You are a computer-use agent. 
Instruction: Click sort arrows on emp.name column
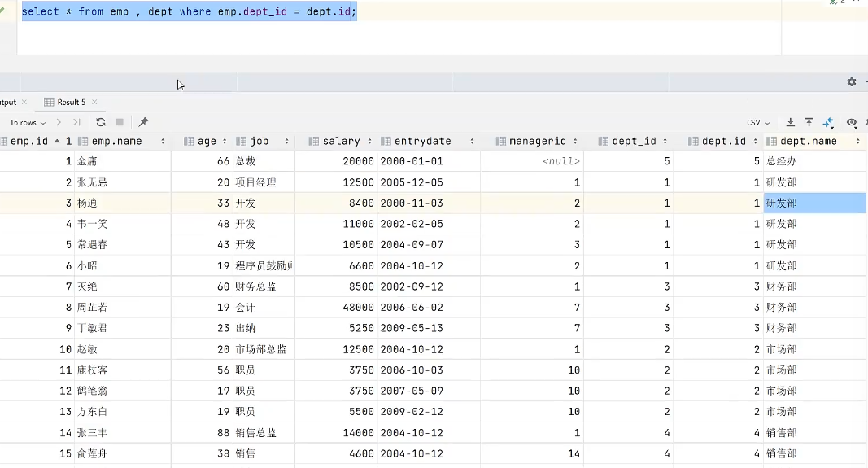click(163, 142)
